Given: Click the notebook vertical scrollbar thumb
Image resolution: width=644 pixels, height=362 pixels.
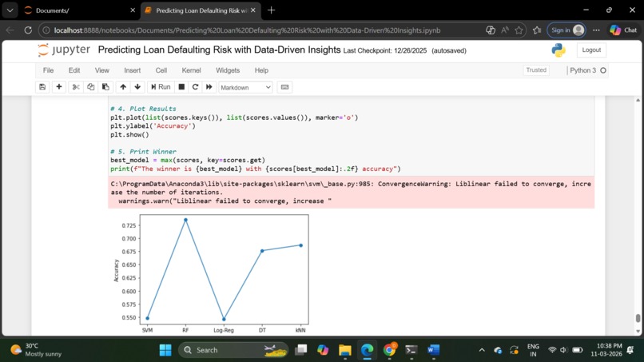Looking at the screenshot, I should click(x=638, y=318).
